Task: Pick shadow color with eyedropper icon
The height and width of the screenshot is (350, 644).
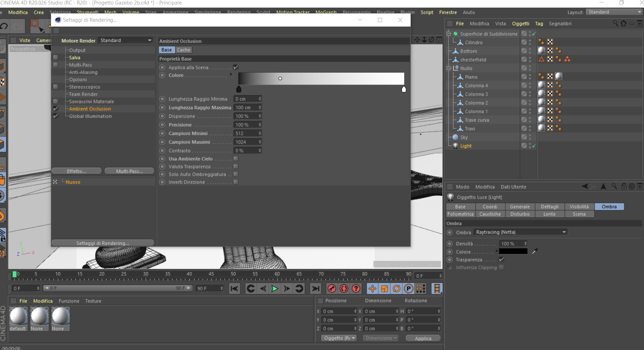Action: click(535, 251)
